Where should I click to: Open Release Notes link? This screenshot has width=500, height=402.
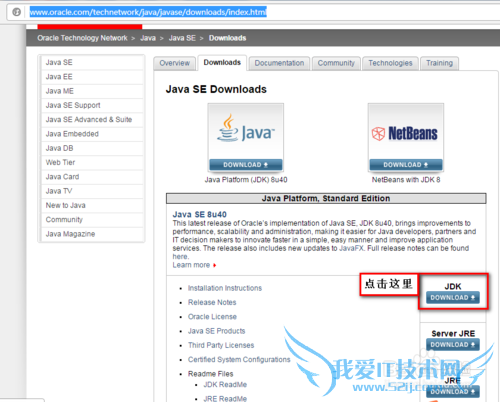point(212,302)
